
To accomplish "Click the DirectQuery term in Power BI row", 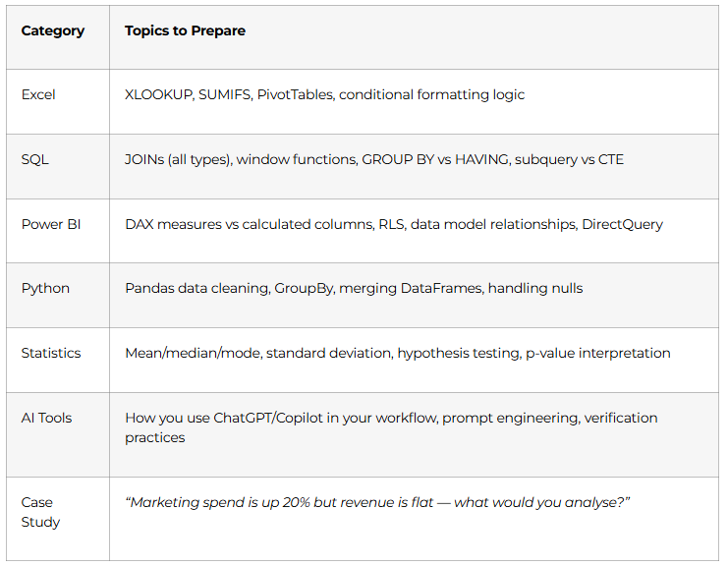I will tap(622, 225).
